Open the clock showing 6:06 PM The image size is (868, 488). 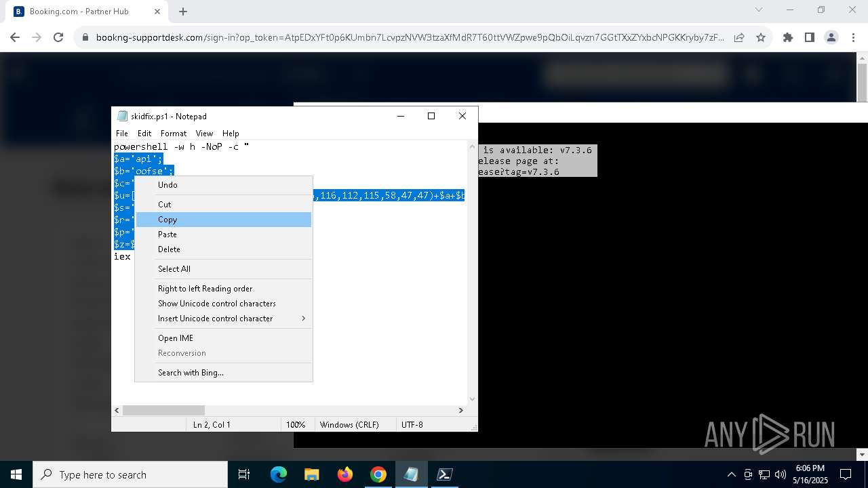click(x=810, y=474)
